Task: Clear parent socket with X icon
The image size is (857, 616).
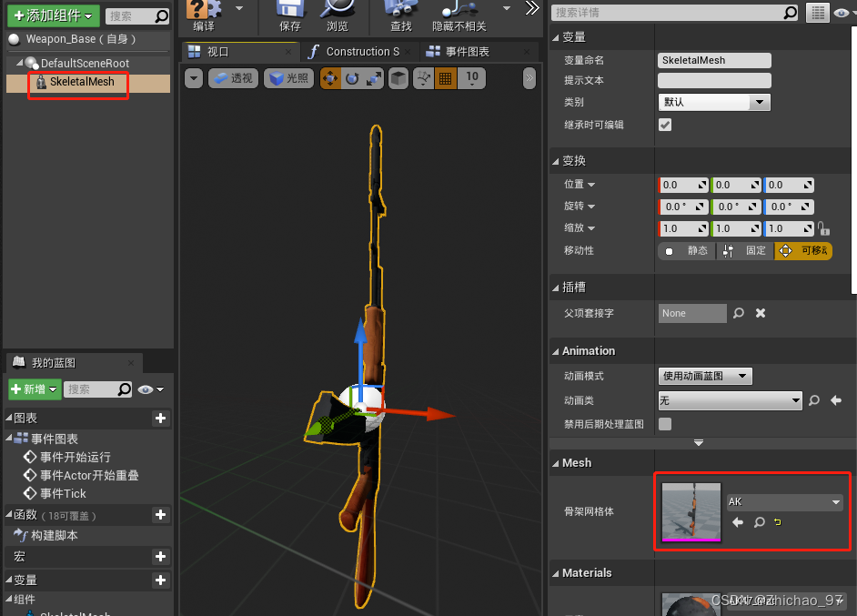Action: (x=761, y=313)
